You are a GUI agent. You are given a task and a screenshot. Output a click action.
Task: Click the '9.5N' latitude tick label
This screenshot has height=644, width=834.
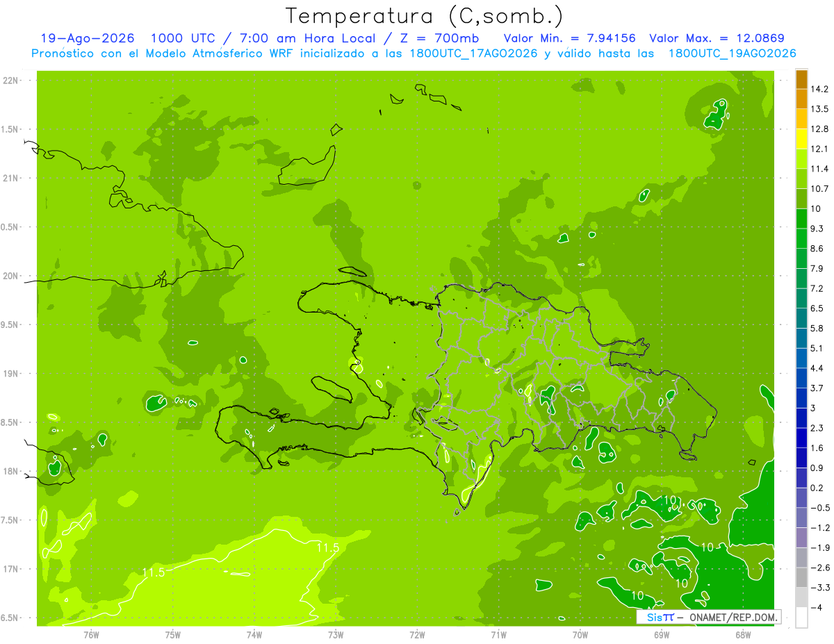tap(10, 325)
